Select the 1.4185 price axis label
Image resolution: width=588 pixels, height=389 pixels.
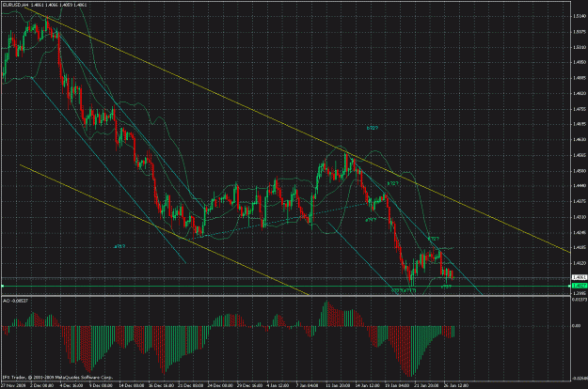click(x=580, y=247)
